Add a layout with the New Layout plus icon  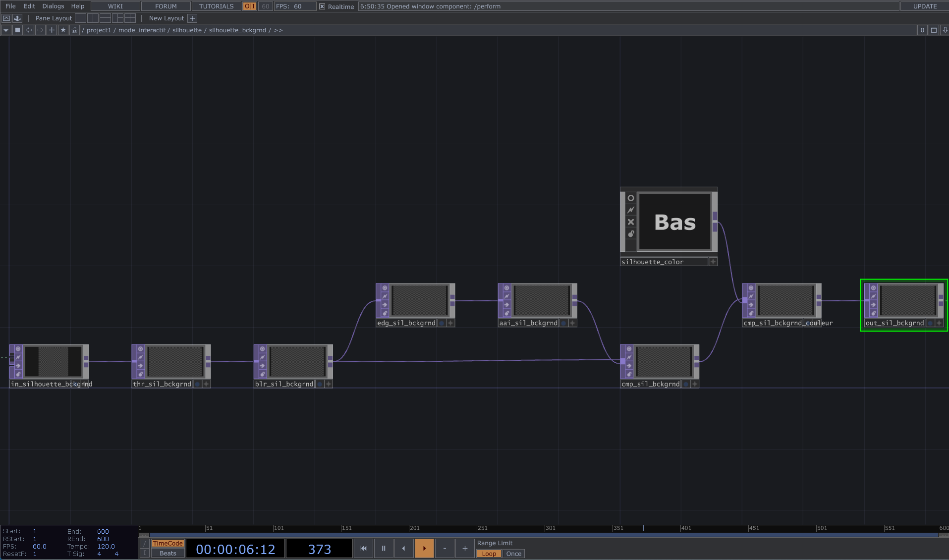coord(193,18)
